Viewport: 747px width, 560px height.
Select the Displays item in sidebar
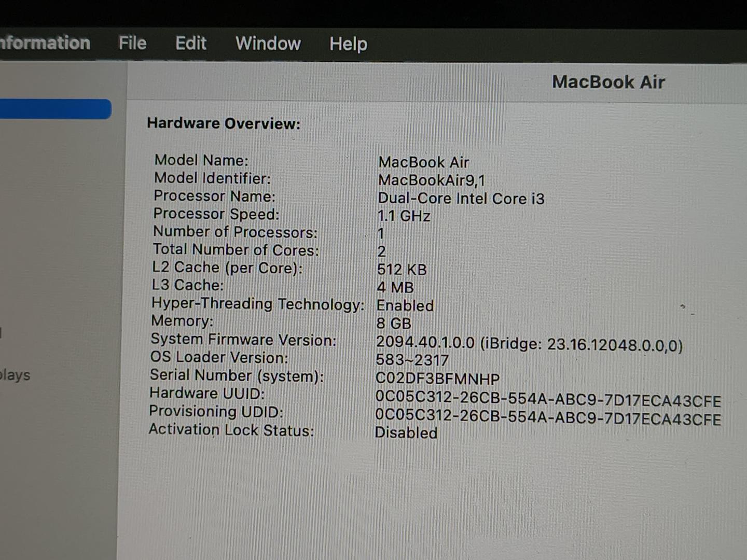[x=16, y=375]
